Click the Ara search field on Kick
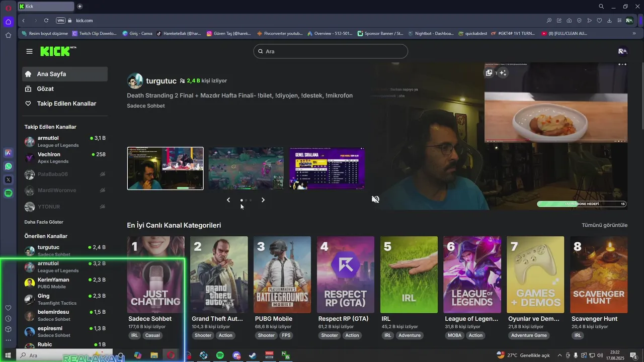Viewport: 644px width, 362px height. pyautogui.click(x=331, y=51)
